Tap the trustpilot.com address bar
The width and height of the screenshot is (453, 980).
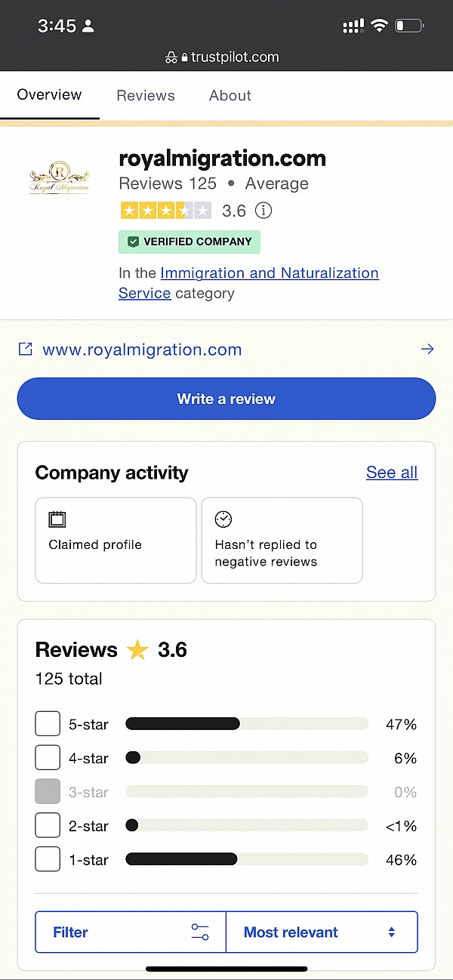pyautogui.click(x=222, y=57)
